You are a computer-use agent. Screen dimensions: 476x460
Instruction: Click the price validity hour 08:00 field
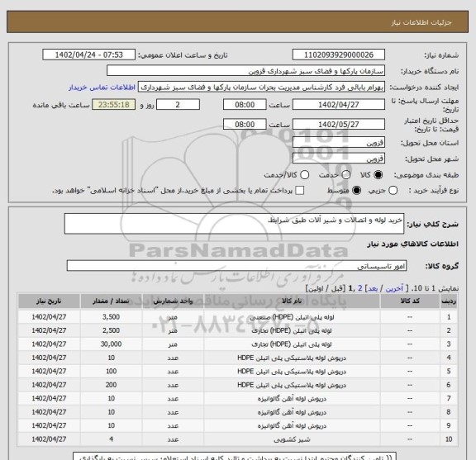(x=245, y=125)
